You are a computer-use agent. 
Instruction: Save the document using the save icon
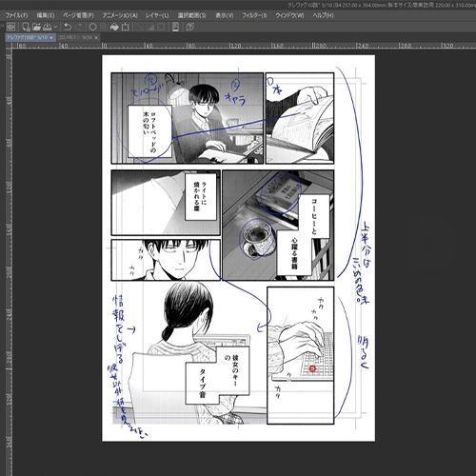click(47, 27)
